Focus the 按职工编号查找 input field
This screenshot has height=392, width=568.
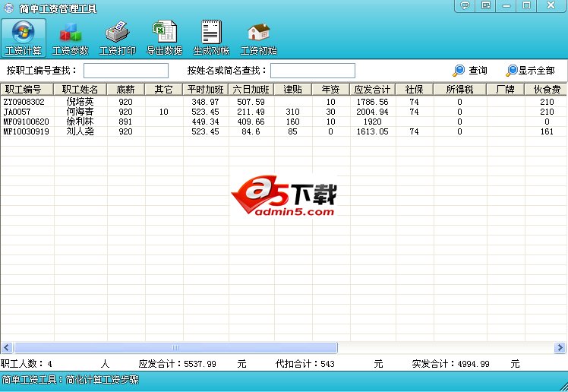pyautogui.click(x=126, y=71)
